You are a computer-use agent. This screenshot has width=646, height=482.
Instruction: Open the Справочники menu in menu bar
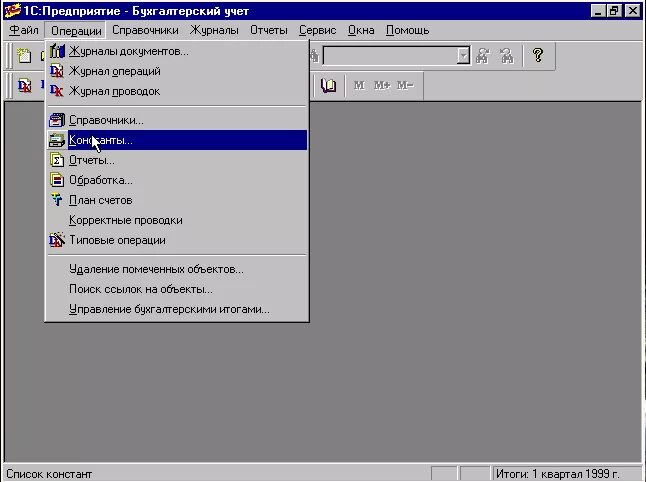pos(145,30)
